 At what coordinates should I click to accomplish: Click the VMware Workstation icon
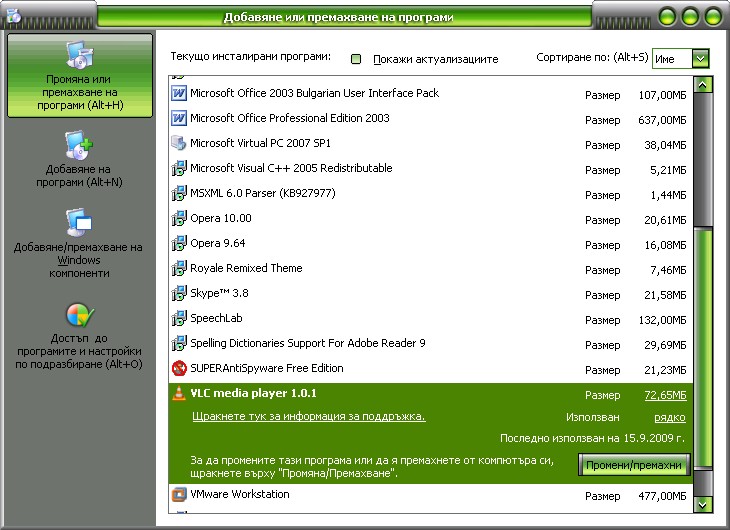(179, 494)
